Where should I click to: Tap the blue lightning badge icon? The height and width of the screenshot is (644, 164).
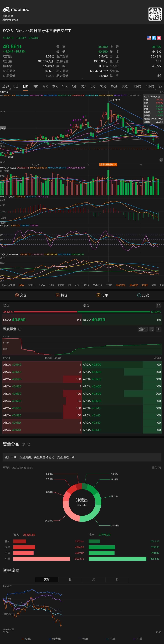154,38
